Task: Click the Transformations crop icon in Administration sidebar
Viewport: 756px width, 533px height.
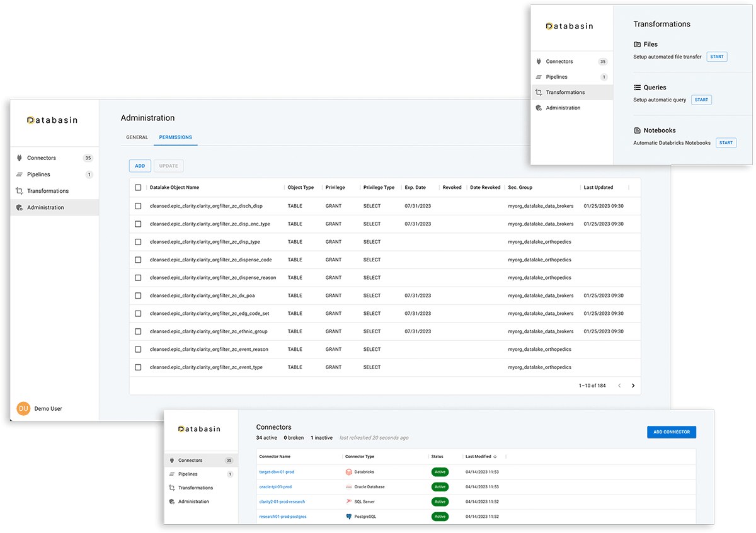Action: pyautogui.click(x=20, y=191)
